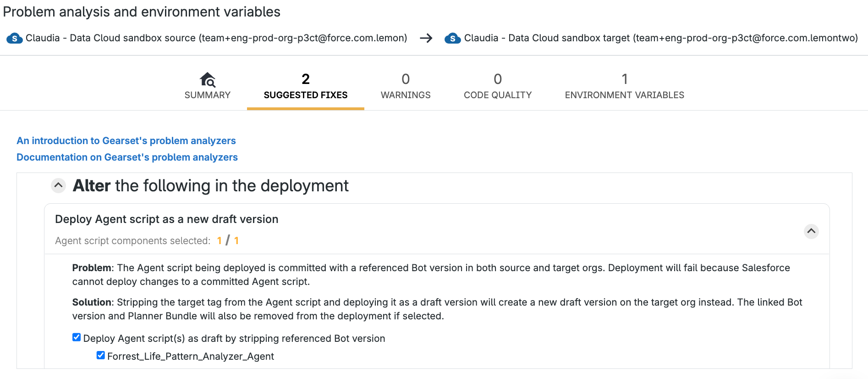This screenshot has width=868, height=379.
Task: Click the source org Salesforce cloud icon
Action: [x=14, y=39]
